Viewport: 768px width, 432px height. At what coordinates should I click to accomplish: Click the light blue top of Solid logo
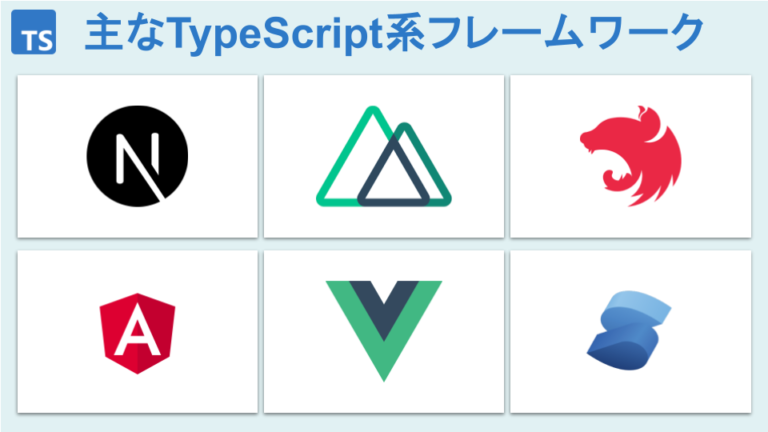636,306
